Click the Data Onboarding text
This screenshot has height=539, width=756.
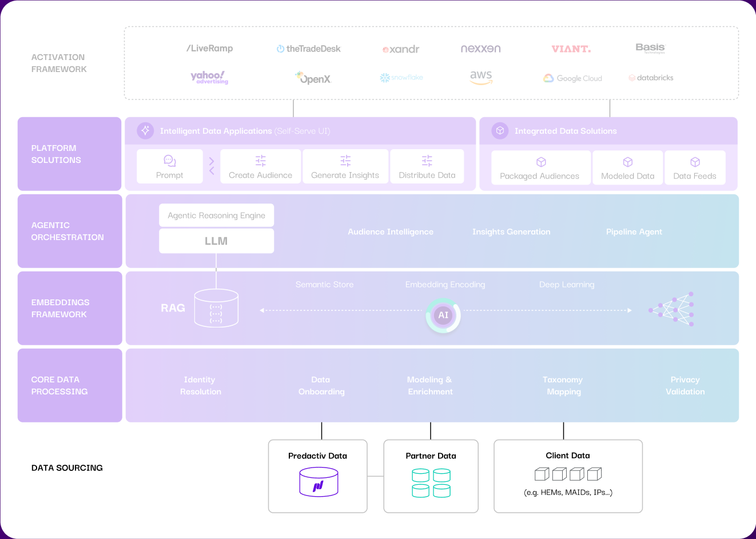pyautogui.click(x=321, y=385)
